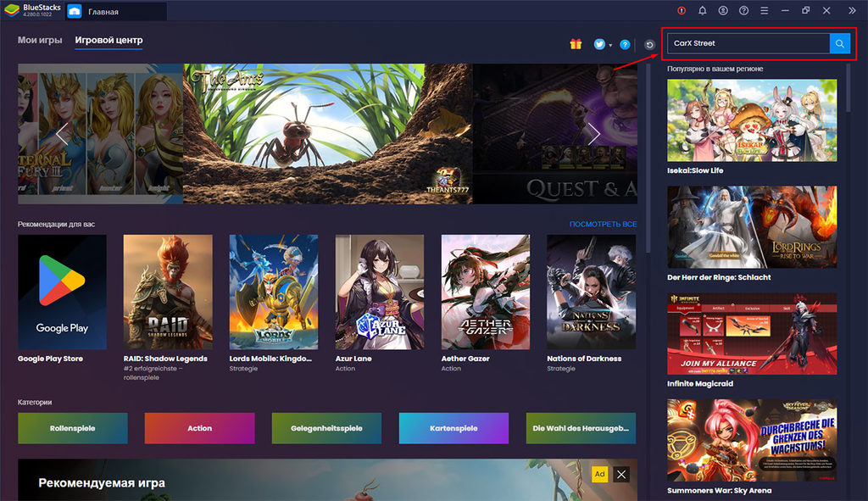Select the Rollenspiele category button

[73, 428]
